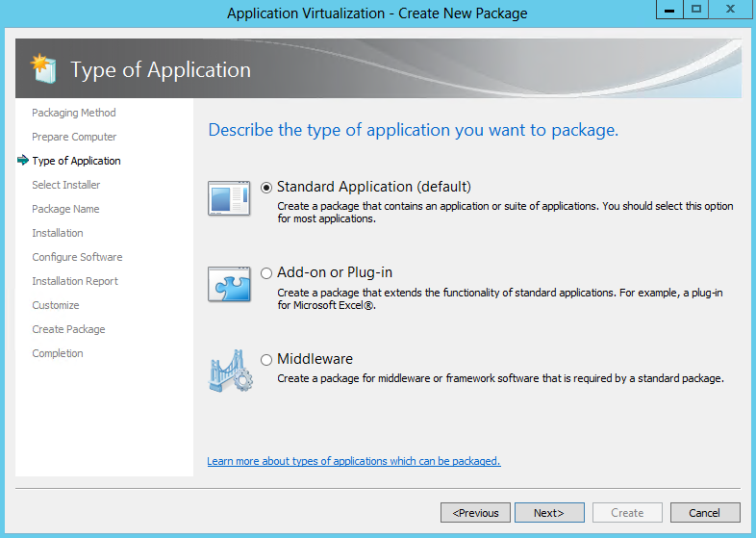This screenshot has height=538, width=756.
Task: Click the Middleware bridge and gear icon
Action: pyautogui.click(x=231, y=371)
